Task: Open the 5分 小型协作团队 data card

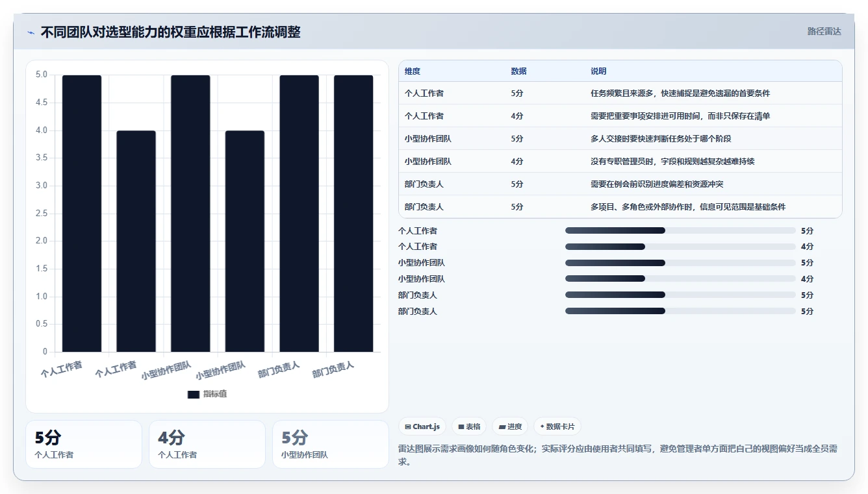Action: (331, 444)
